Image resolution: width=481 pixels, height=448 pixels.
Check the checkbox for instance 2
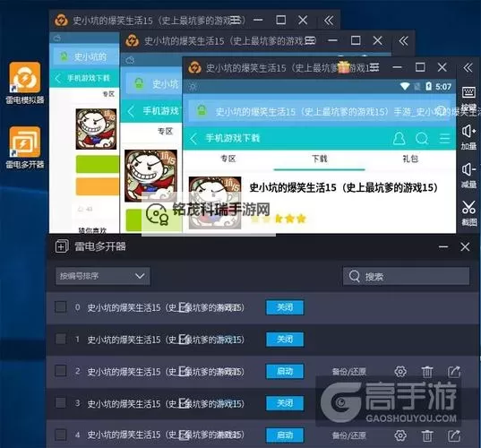click(x=60, y=371)
